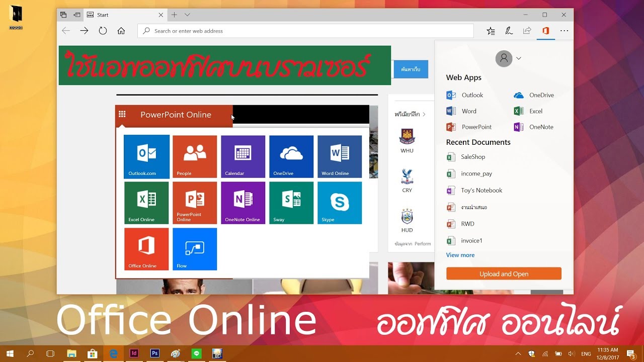Launch the Excel Online tile
This screenshot has height=362, width=644.
pyautogui.click(x=146, y=203)
